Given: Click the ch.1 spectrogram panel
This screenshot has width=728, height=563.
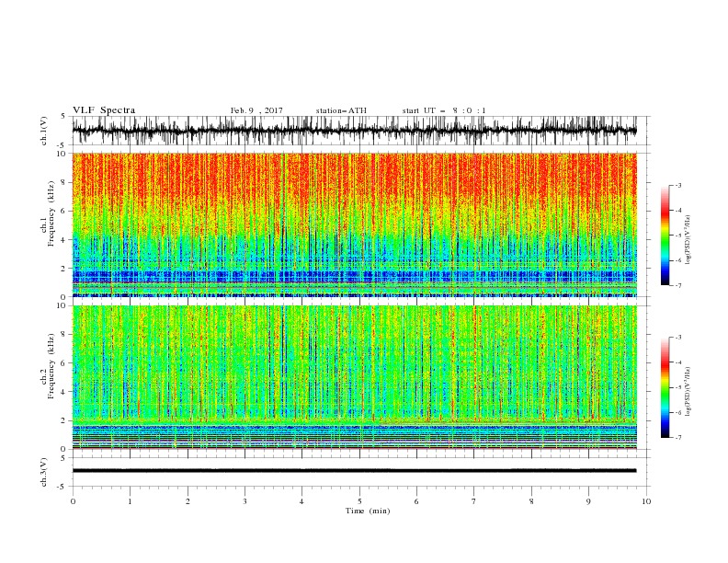Looking at the screenshot, I should 354,224.
